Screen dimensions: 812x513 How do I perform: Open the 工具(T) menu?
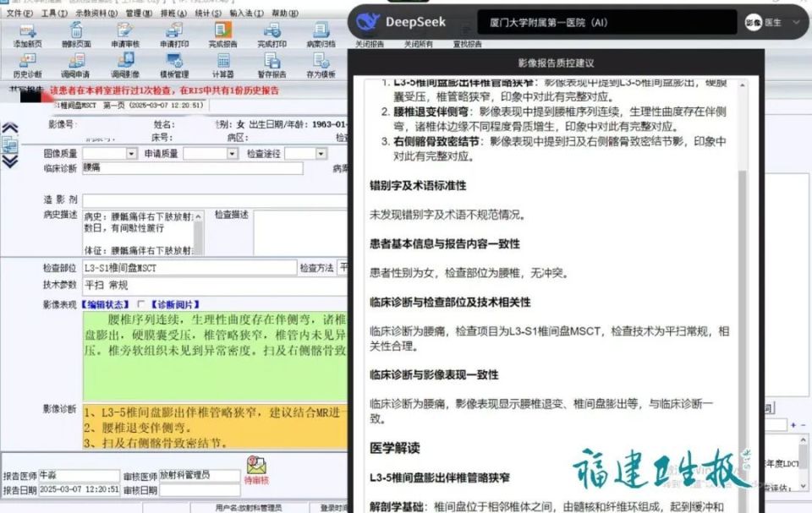54,13
